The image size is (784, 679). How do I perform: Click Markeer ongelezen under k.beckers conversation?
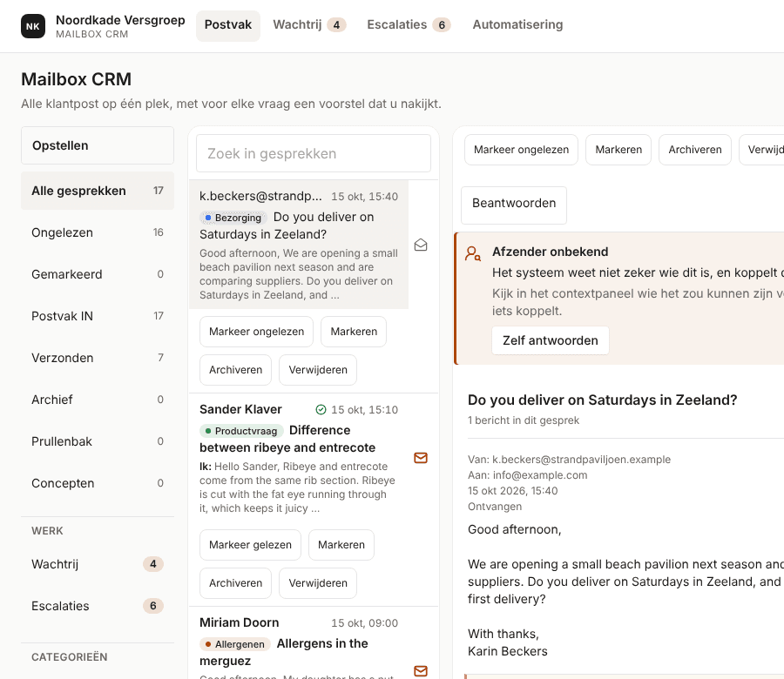pos(256,332)
